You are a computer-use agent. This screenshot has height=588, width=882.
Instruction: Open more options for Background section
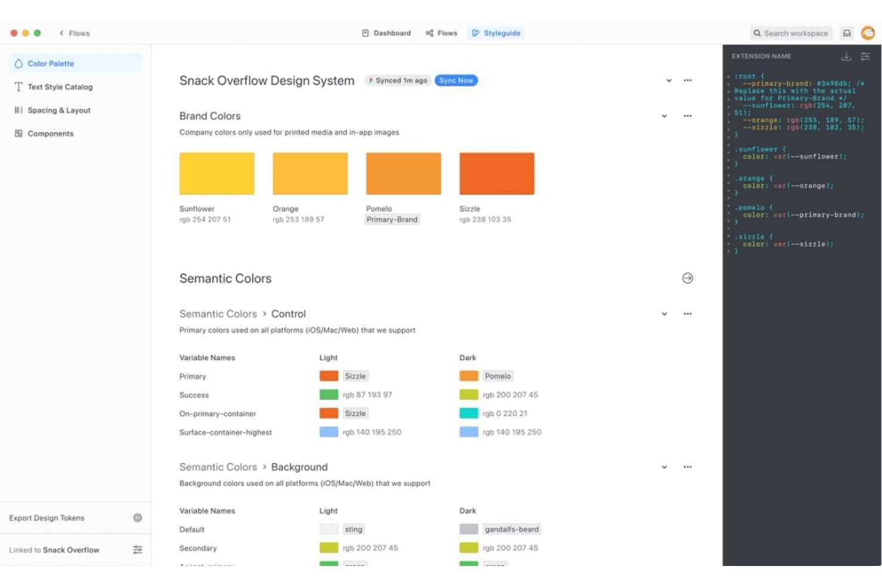[x=688, y=467]
